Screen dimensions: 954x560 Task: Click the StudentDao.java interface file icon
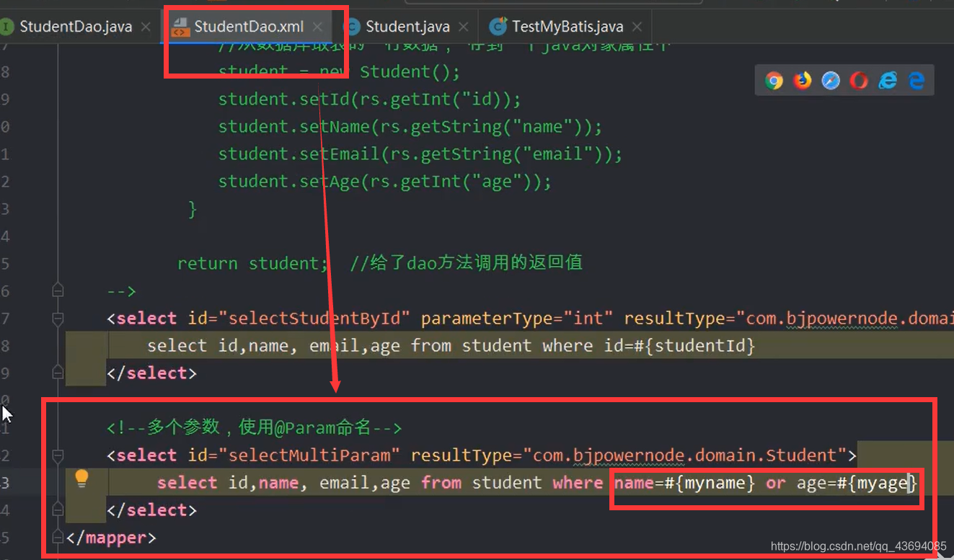point(7,27)
